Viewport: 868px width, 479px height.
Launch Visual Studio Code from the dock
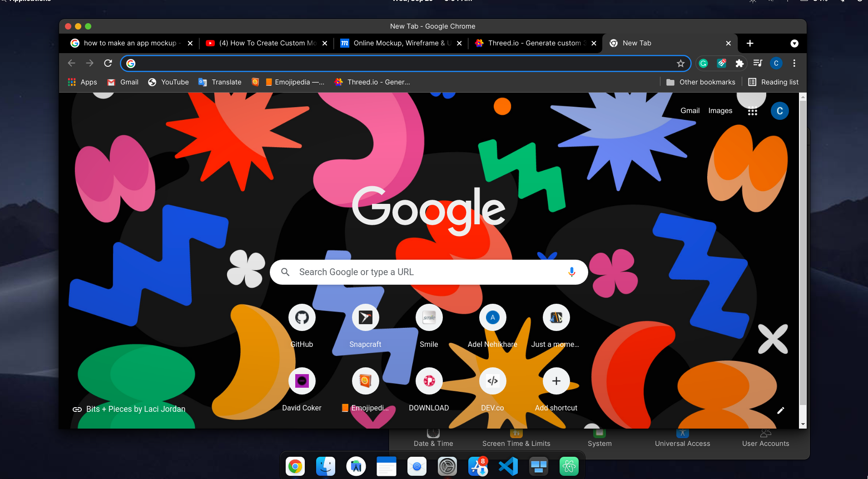[x=508, y=466]
